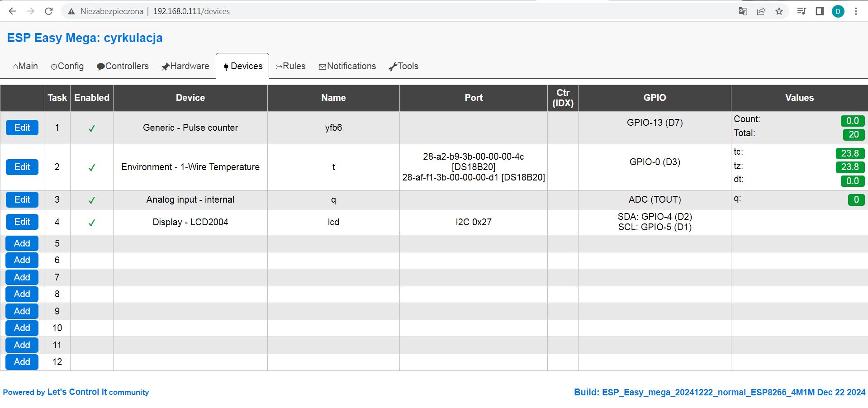Click device name yfb6
This screenshot has width=868, height=408.
coord(333,128)
